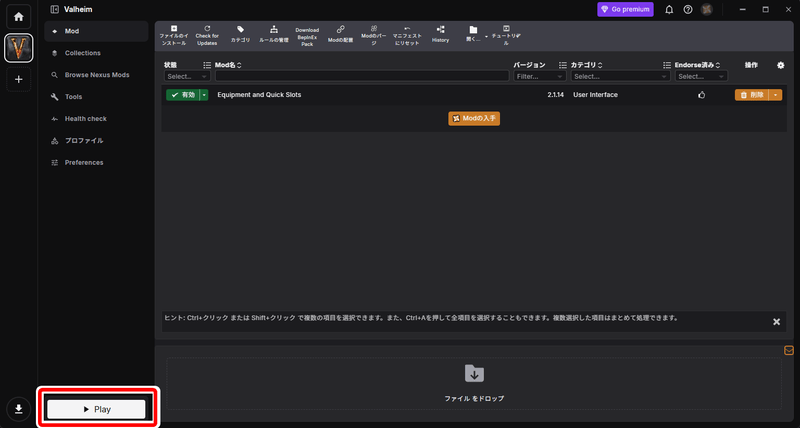The width and height of the screenshot is (800, 428).
Task: Toggle group icon left of Endorse済み
Action: 667,65
